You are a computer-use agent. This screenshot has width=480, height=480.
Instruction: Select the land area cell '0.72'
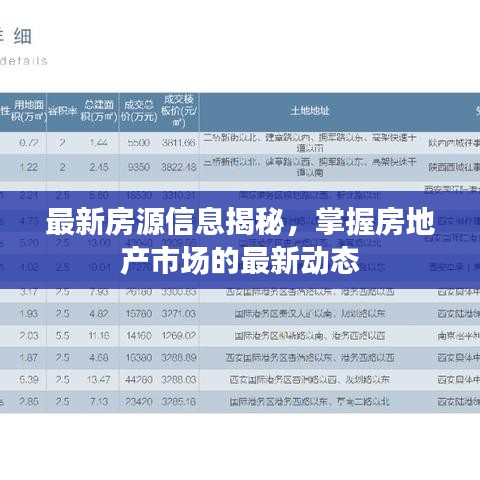tap(29, 143)
